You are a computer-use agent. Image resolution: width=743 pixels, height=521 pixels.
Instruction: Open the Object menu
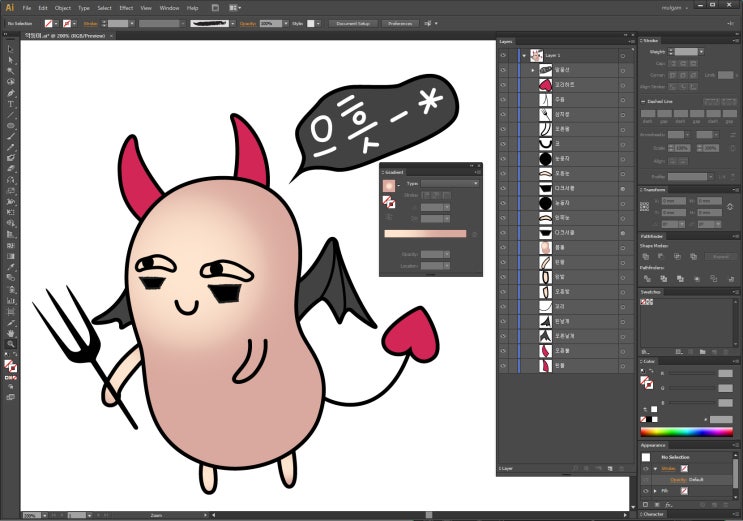click(63, 8)
